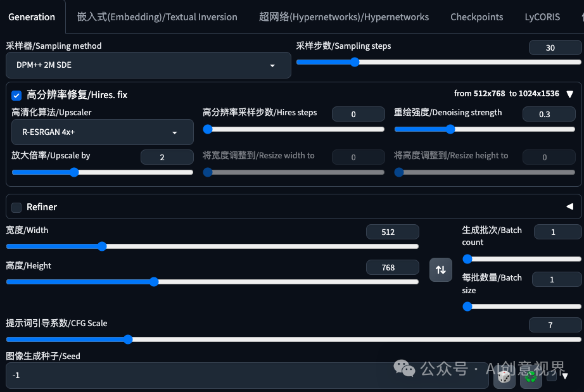
Task: Click the Upscale by label
Action: (51, 155)
